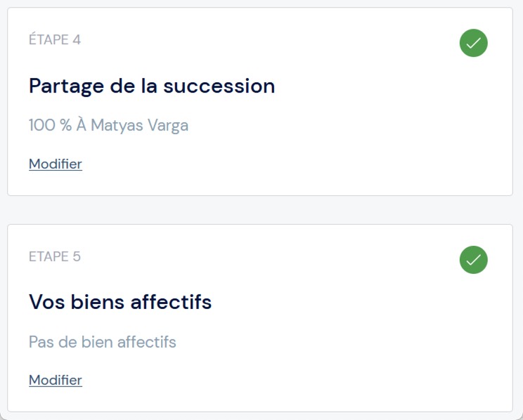Open Modifier link under Vos biens affectifs
The width and height of the screenshot is (523, 420).
56,380
